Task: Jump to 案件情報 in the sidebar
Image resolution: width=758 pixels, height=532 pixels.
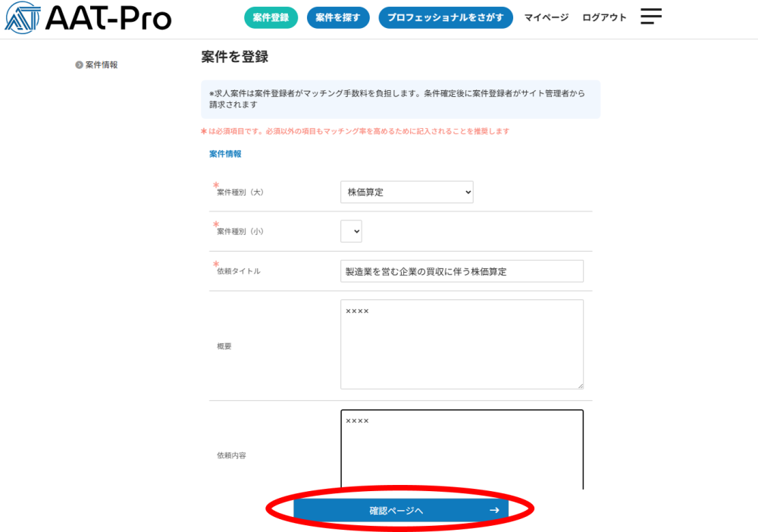Action: click(102, 65)
